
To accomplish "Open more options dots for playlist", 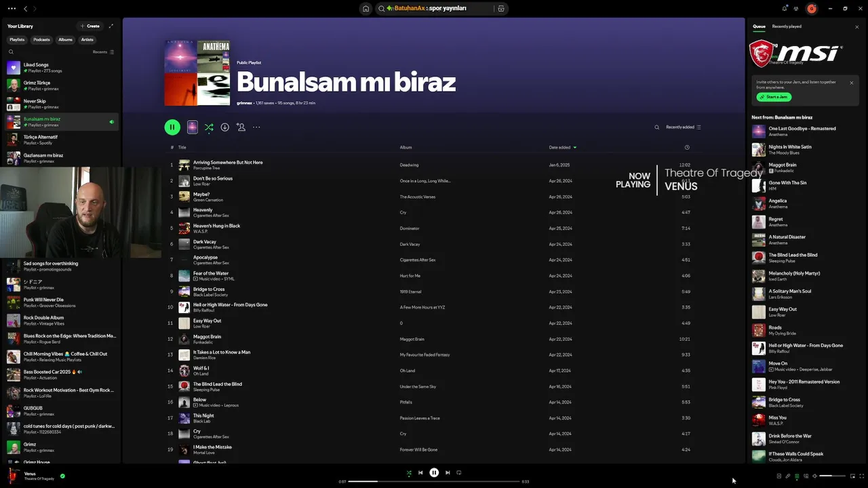I will (256, 127).
